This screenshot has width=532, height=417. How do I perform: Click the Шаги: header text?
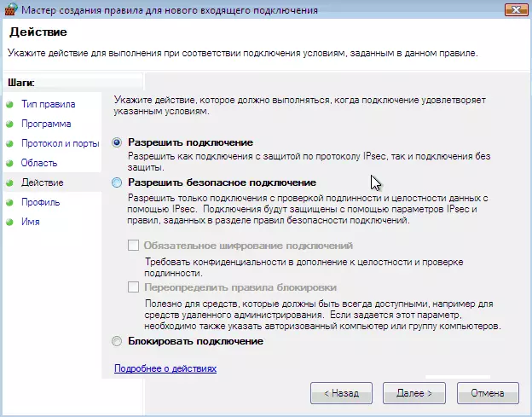click(21, 83)
